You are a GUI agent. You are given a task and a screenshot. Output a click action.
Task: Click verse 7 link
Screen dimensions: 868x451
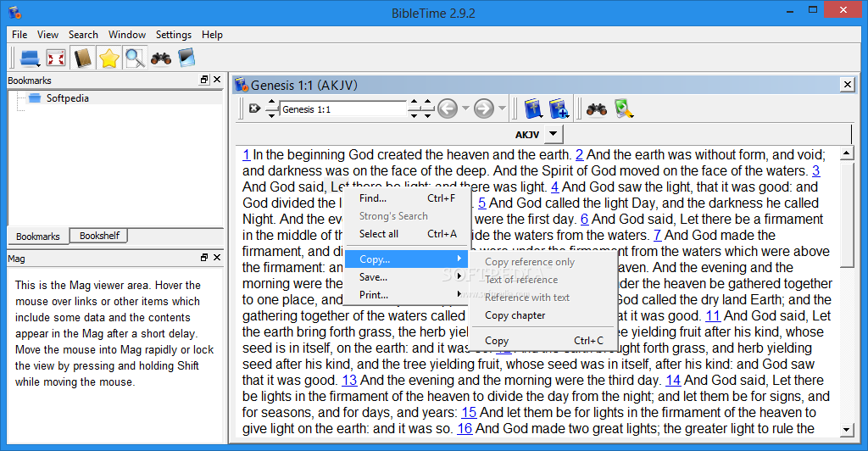(658, 235)
